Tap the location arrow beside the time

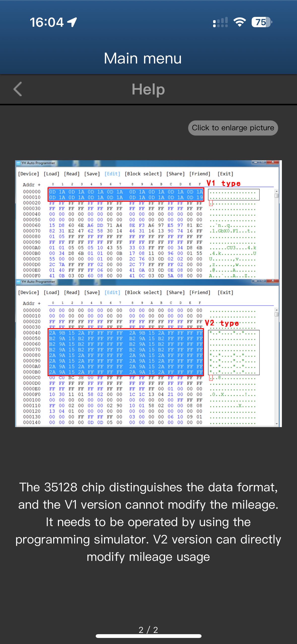coord(72,22)
